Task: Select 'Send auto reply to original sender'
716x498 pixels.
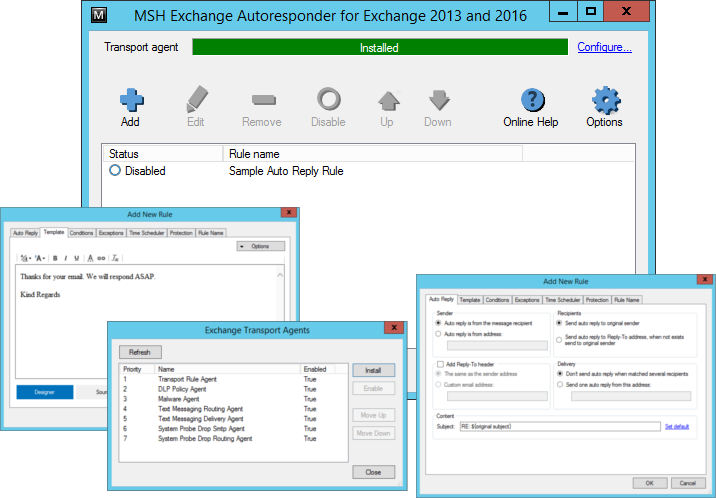Action: coord(598,323)
